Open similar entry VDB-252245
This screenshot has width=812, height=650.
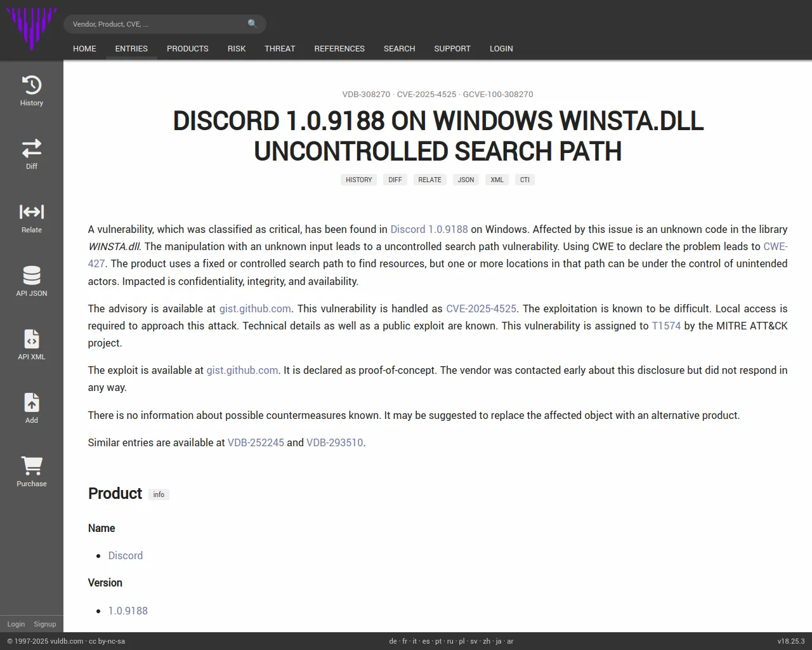coord(256,442)
